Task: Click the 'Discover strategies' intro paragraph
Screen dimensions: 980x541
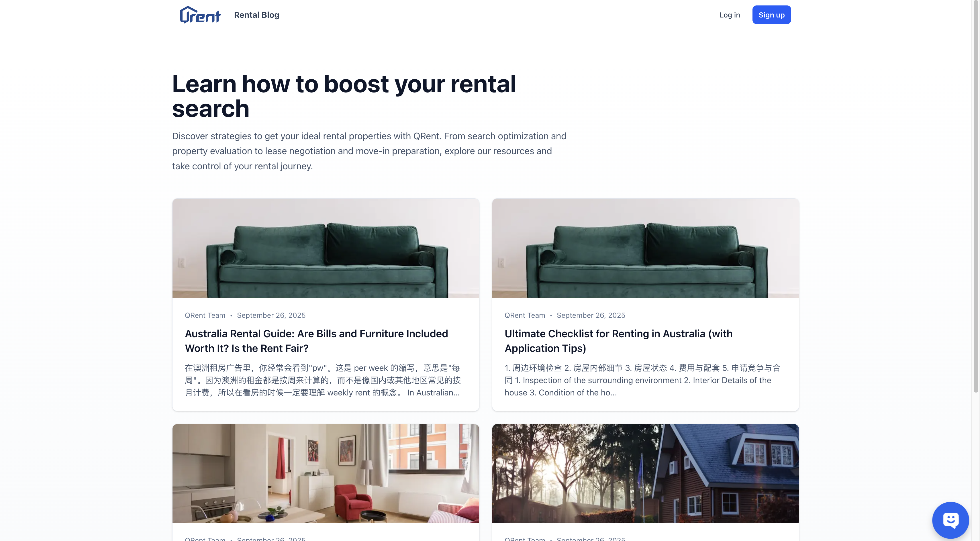Action: [369, 151]
